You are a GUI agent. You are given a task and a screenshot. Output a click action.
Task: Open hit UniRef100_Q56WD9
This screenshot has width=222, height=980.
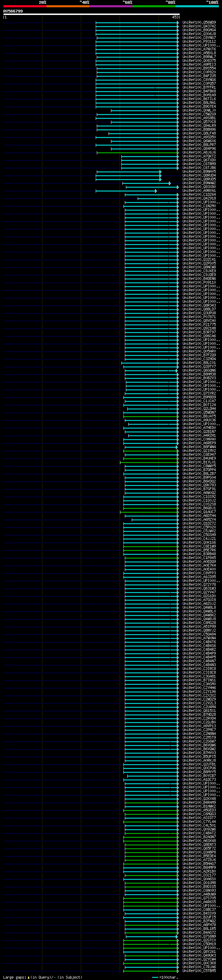tap(199, 23)
